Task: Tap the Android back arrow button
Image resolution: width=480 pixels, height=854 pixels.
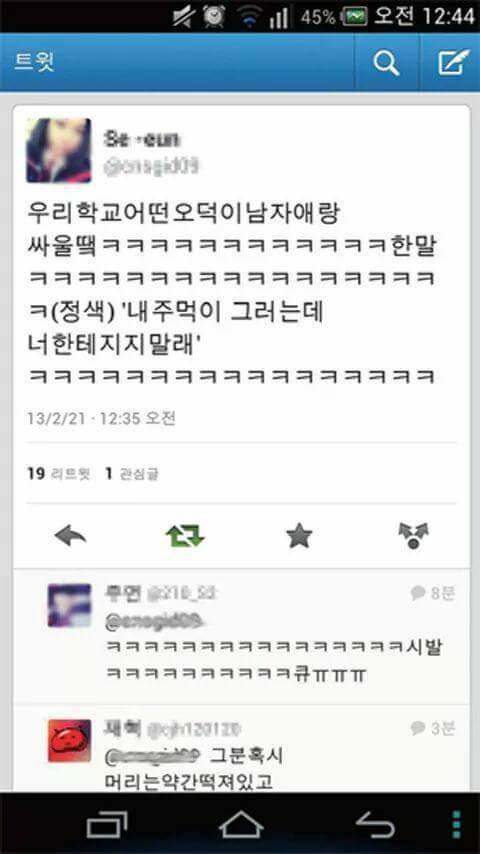Action: 375,825
